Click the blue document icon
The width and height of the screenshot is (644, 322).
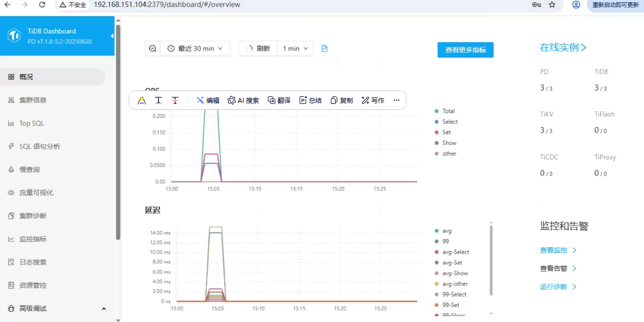(324, 48)
